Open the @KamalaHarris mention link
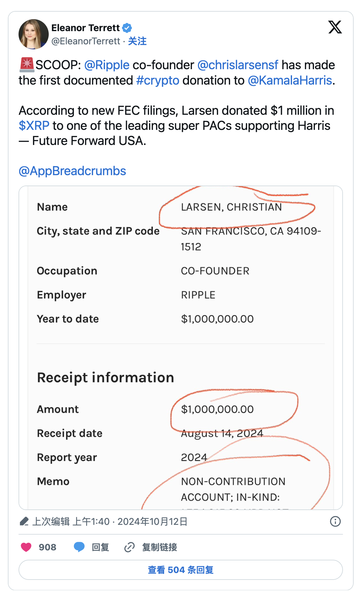The width and height of the screenshot is (364, 600). tap(290, 81)
